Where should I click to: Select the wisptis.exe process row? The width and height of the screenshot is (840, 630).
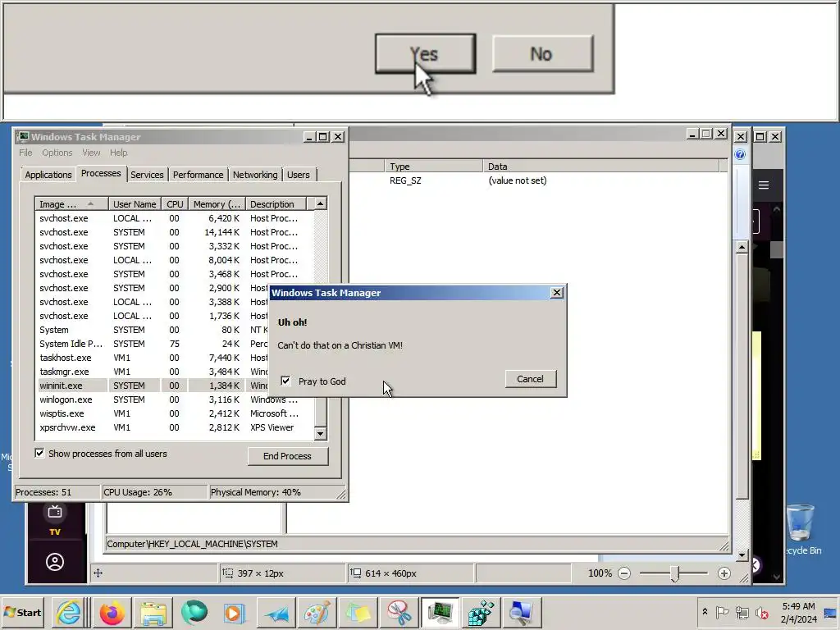174,413
